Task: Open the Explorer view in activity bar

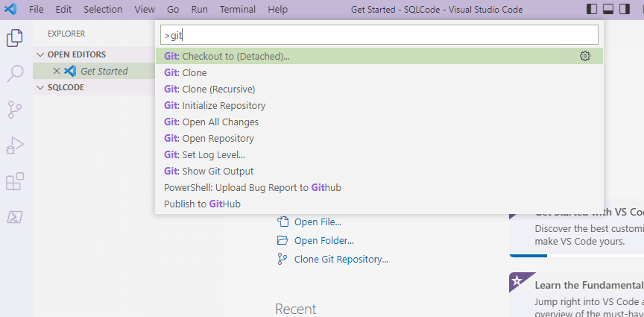Action: (x=15, y=38)
